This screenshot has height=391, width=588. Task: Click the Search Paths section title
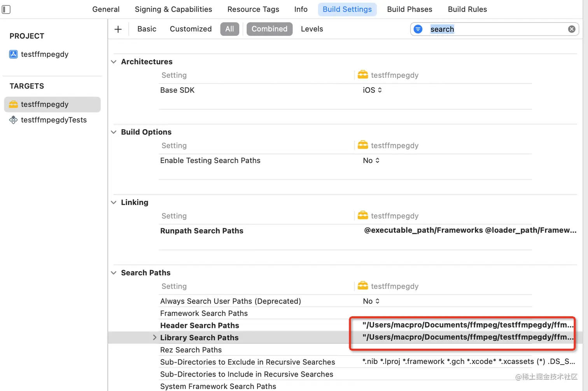pos(146,273)
